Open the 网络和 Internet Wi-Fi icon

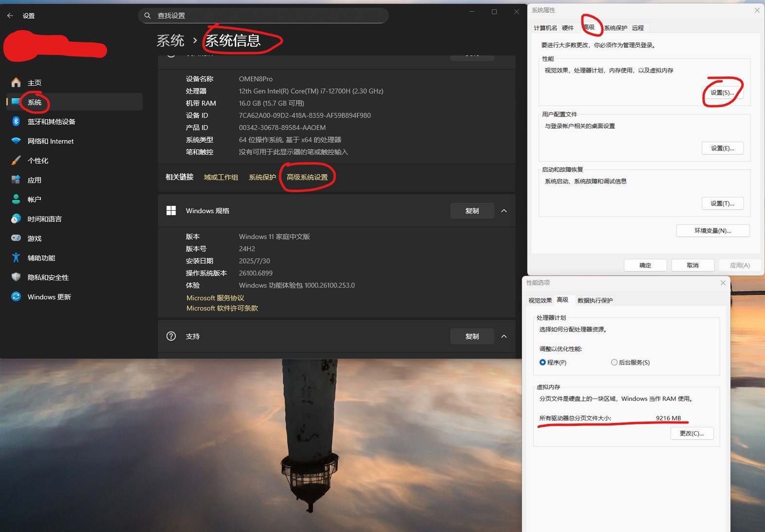tap(16, 141)
